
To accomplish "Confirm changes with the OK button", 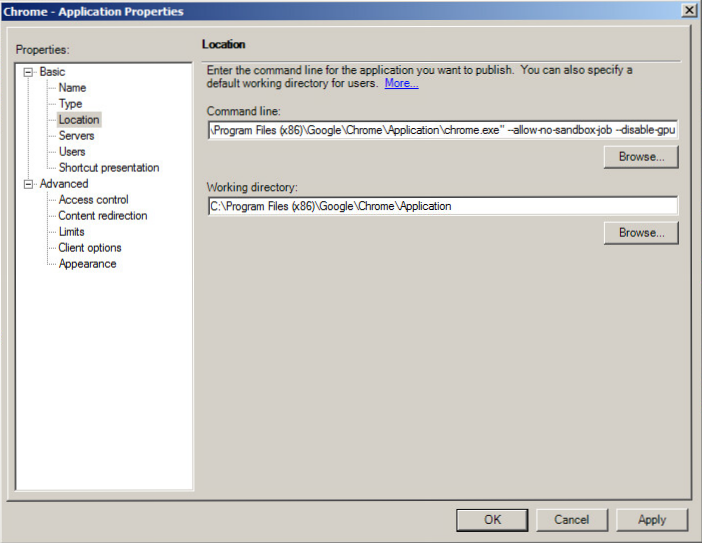I will pos(492,520).
